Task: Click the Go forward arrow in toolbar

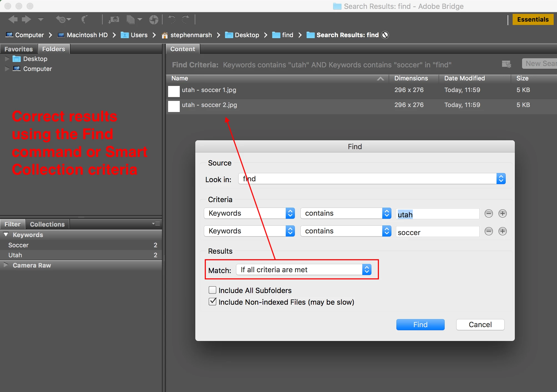Action: [x=27, y=19]
